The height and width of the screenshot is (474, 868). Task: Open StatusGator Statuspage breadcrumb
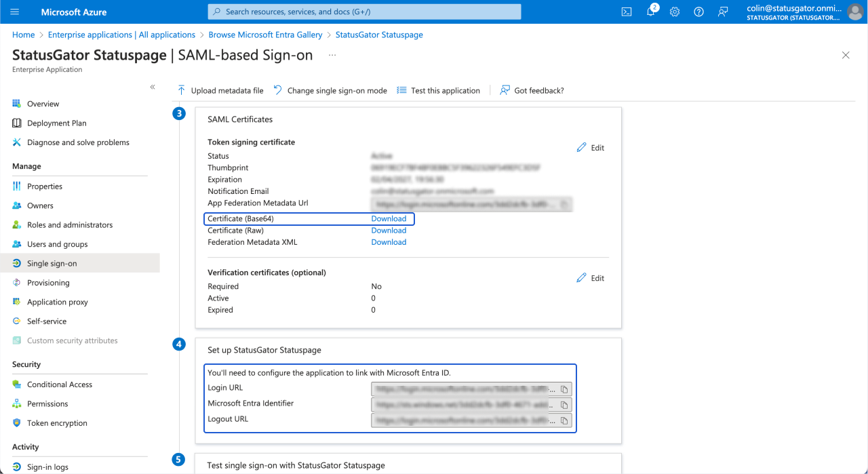click(x=379, y=35)
